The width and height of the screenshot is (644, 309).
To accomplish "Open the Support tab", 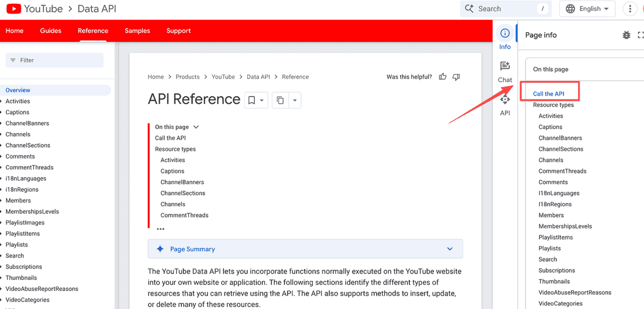I will click(x=179, y=31).
